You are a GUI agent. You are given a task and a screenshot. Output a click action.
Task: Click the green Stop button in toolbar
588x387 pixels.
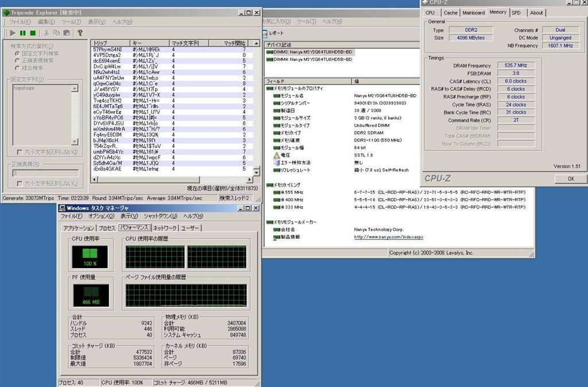click(x=33, y=33)
